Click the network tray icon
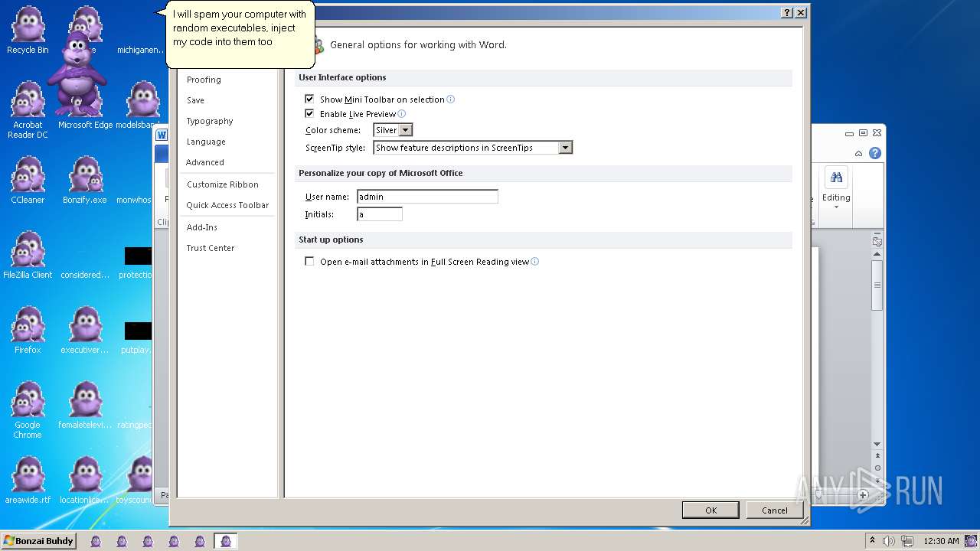Viewport: 980px width, 551px height. pos(907,541)
